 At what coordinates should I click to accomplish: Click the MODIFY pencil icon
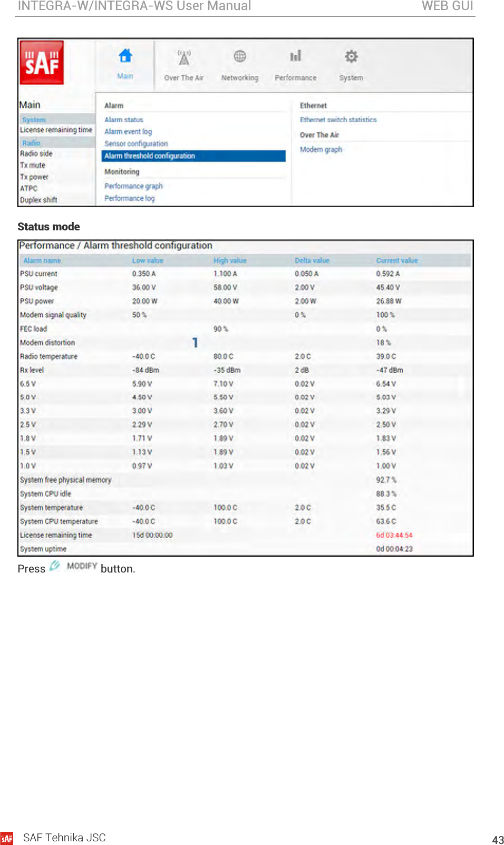(x=55, y=566)
